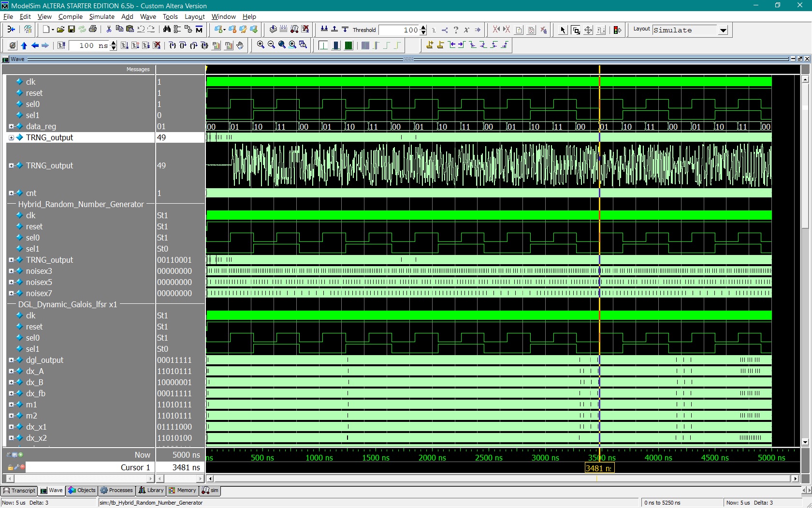The image size is (812, 508).
Task: Open the Simulate menu
Action: click(101, 16)
